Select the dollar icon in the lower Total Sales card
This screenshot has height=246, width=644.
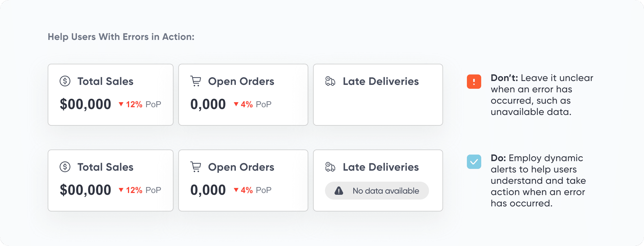(65, 167)
